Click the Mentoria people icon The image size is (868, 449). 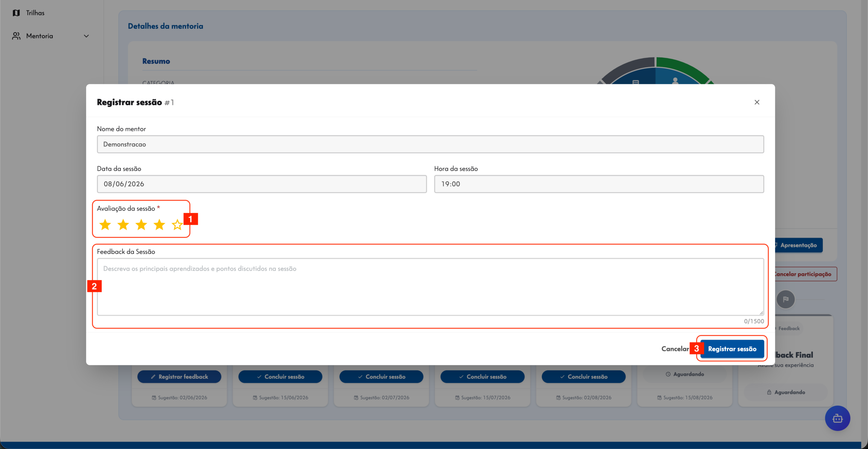[16, 36]
